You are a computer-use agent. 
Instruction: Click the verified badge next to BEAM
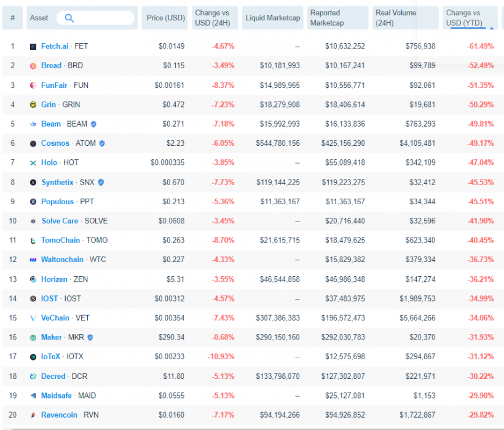click(93, 124)
